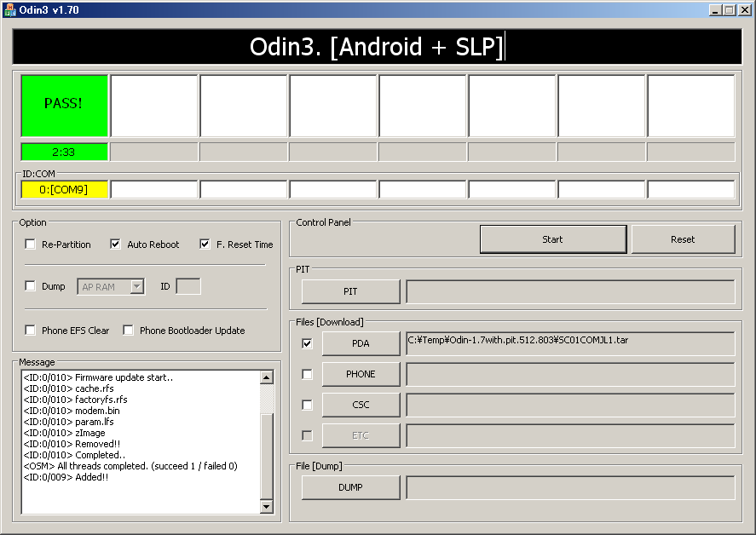Uncheck the PDA file checkbox
The width and height of the screenshot is (756, 535).
(307, 342)
